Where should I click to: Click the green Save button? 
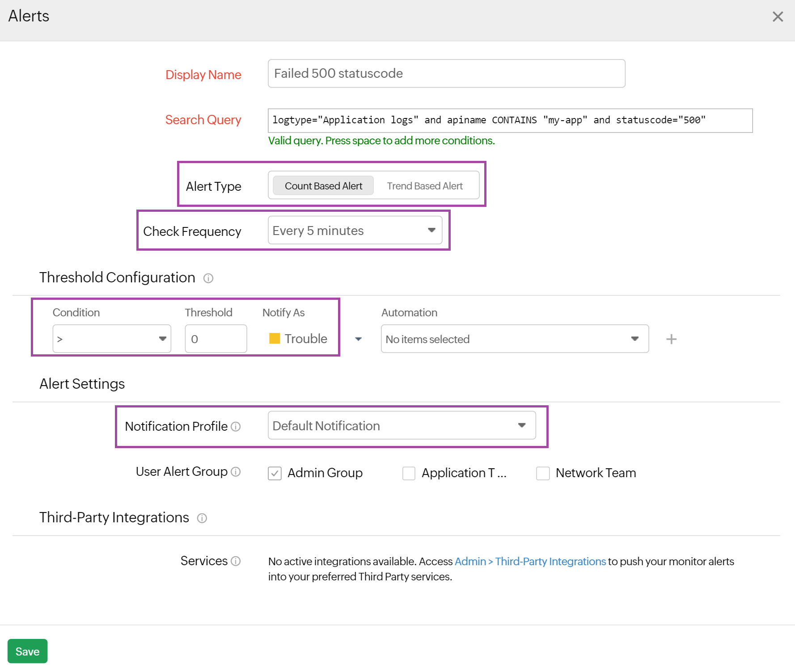pyautogui.click(x=27, y=651)
